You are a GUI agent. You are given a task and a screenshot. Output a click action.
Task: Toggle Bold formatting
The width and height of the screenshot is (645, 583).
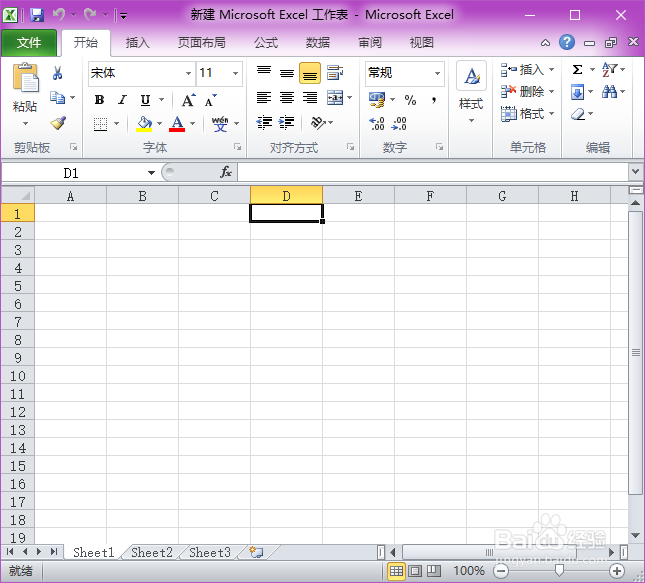click(x=100, y=100)
